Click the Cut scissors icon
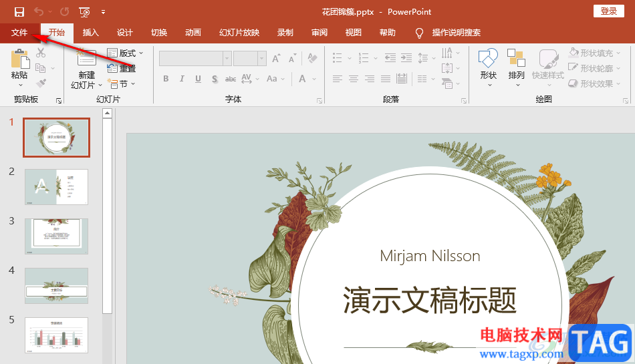 (41, 53)
